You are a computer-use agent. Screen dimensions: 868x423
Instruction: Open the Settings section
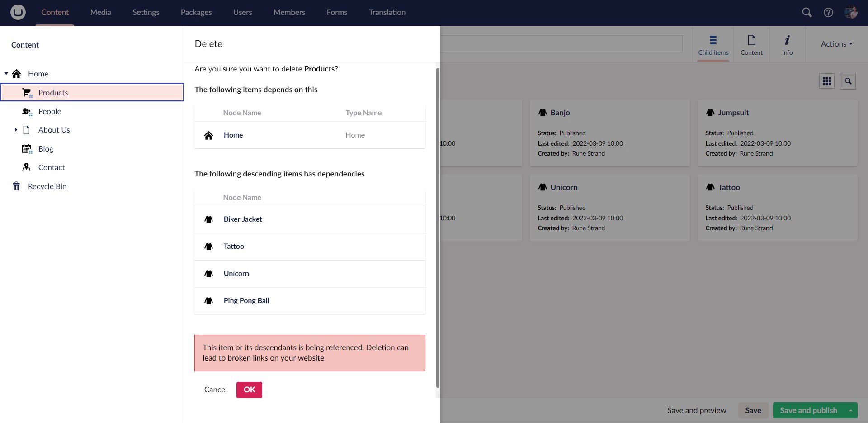click(146, 12)
